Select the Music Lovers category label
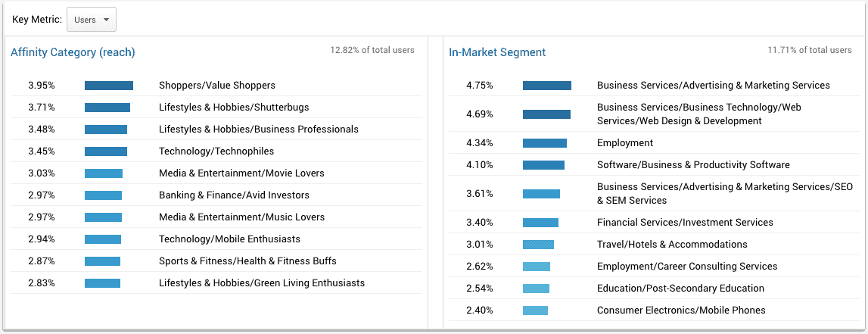This screenshot has height=334, width=868. click(x=241, y=217)
